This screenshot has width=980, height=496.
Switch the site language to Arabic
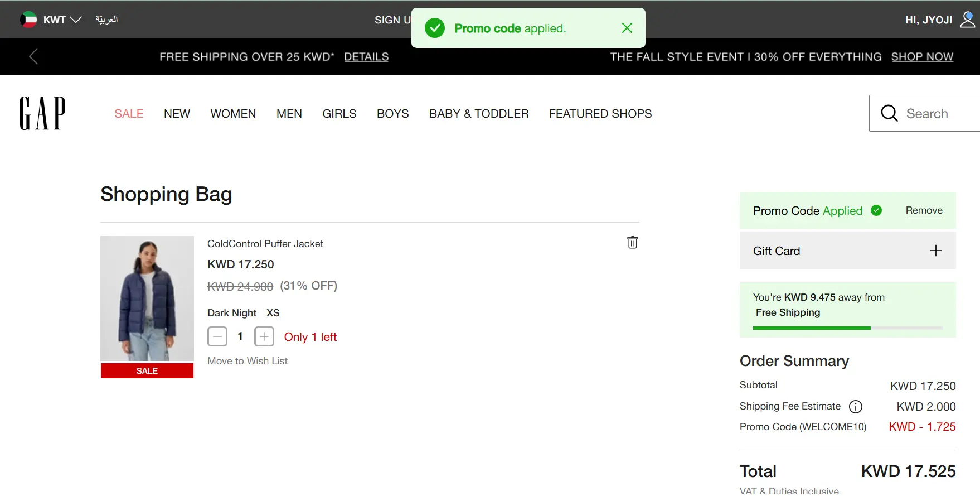[106, 20]
